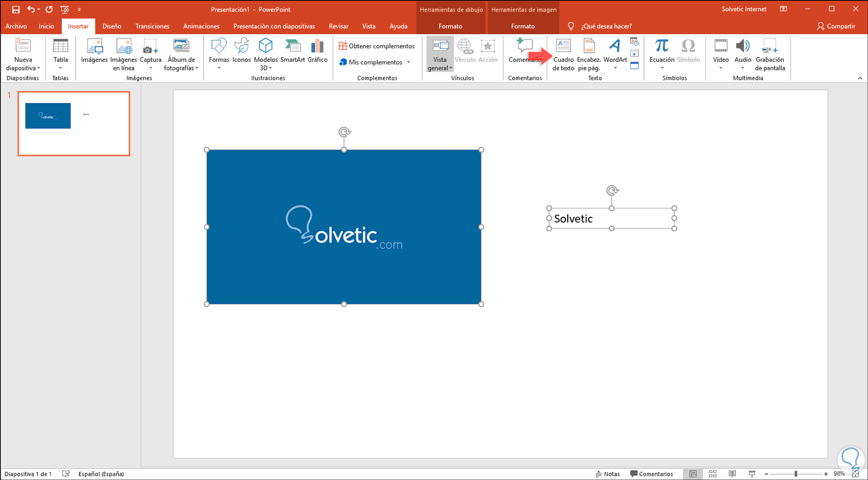Viewport: 868px width, 480px height.
Task: Open Encabez. pie pág. dialog
Action: pos(589,54)
